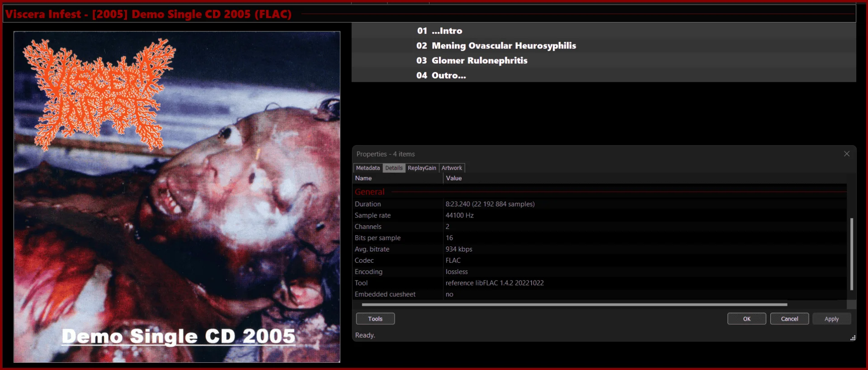
Task: Select the Bits per sample row
Action: (599, 238)
